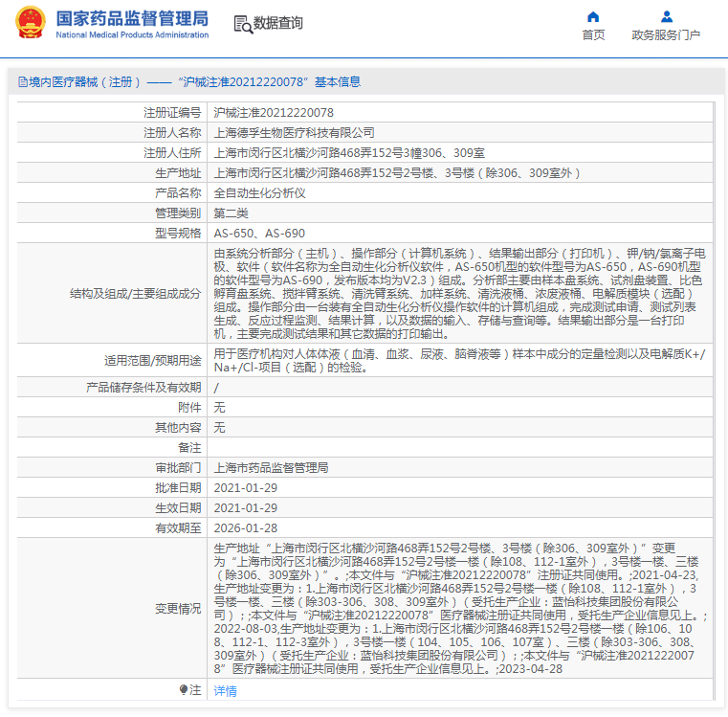
Task: Click the document icon before 境内医疗器械
Action: coord(22,82)
